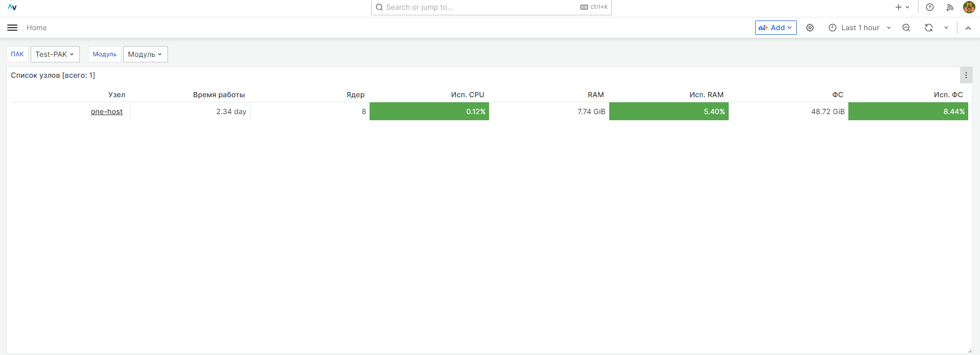Viewport: 980px width, 355px height.
Task: Sort table by Исп. CPU column header
Action: click(467, 95)
